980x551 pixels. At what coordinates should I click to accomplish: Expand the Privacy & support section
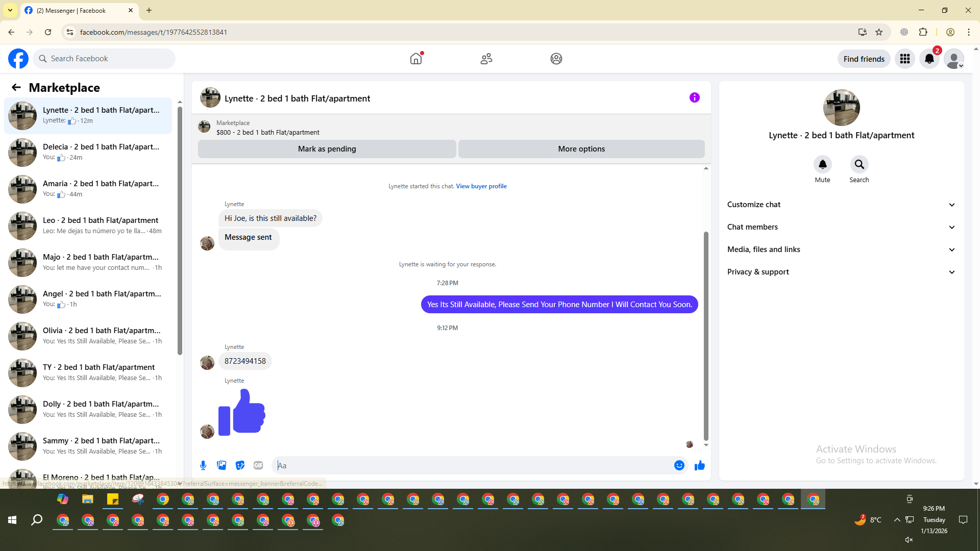(841, 272)
